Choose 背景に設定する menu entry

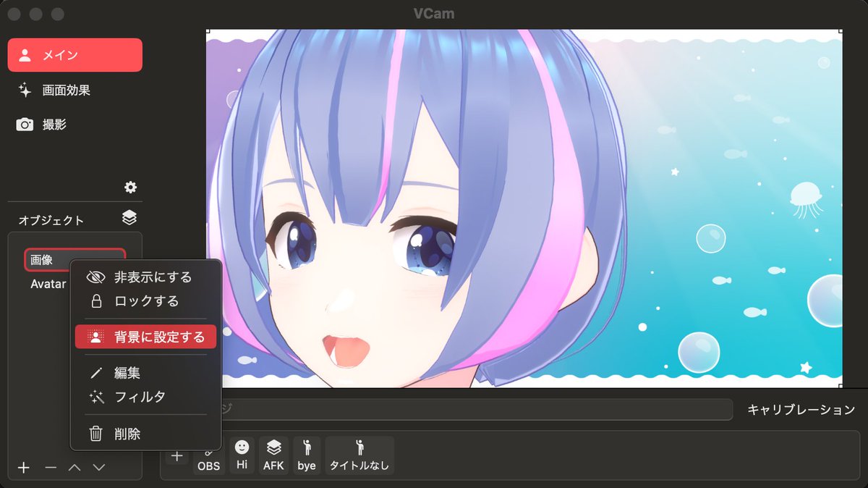click(145, 337)
